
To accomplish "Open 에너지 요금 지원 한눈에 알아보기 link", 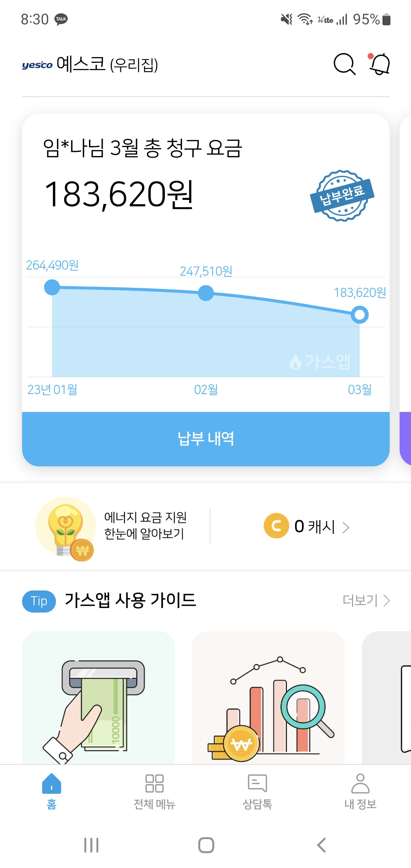I will point(145,525).
